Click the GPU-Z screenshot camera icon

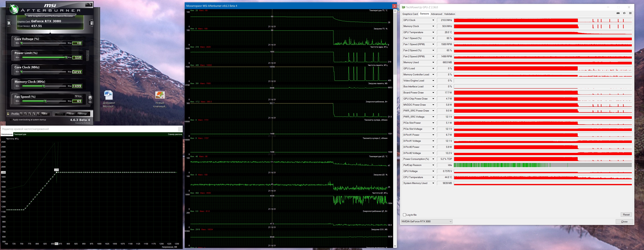[618, 13]
